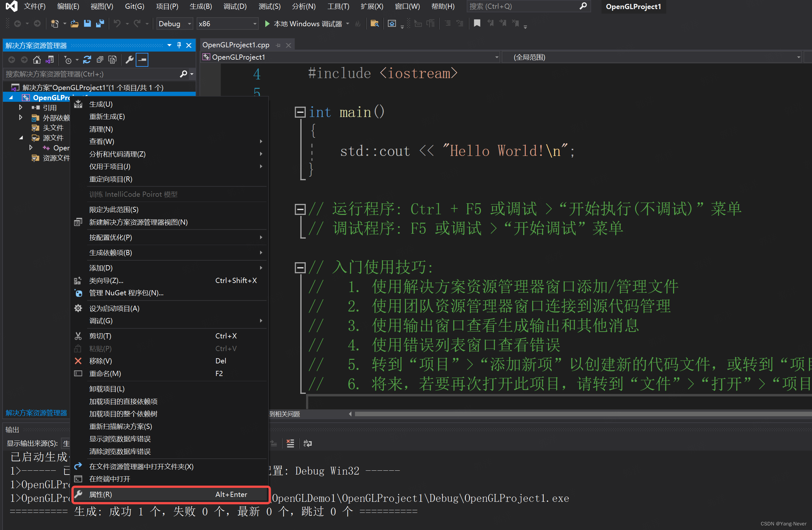The height and width of the screenshot is (530, 812).
Task: Click Solution Explorer wrench Properties icon
Action: [129, 60]
